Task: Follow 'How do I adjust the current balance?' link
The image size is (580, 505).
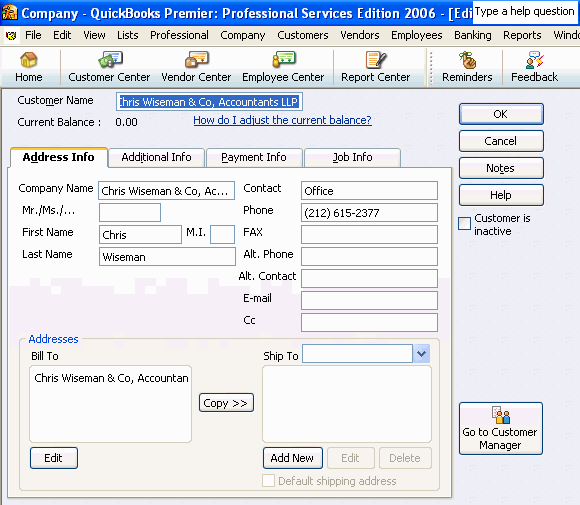Action: 282,120
